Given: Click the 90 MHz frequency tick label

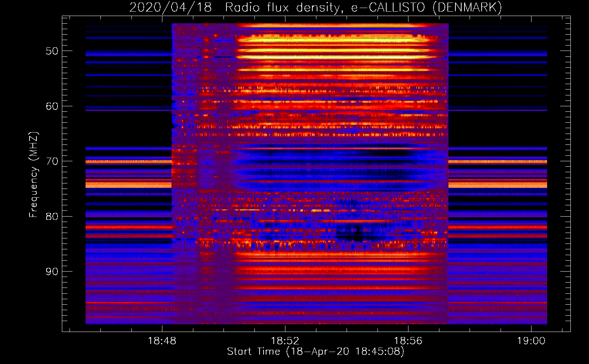Looking at the screenshot, I should (52, 272).
